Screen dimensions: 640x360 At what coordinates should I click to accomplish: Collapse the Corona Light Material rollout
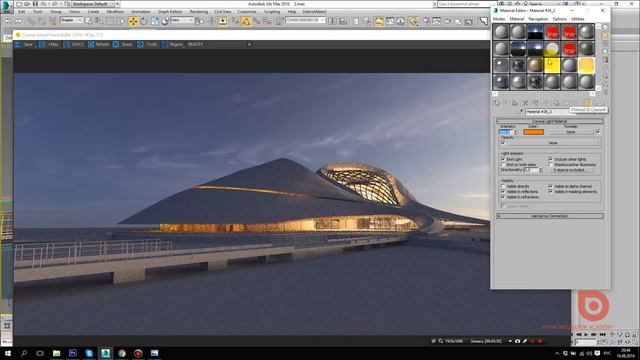click(550, 121)
